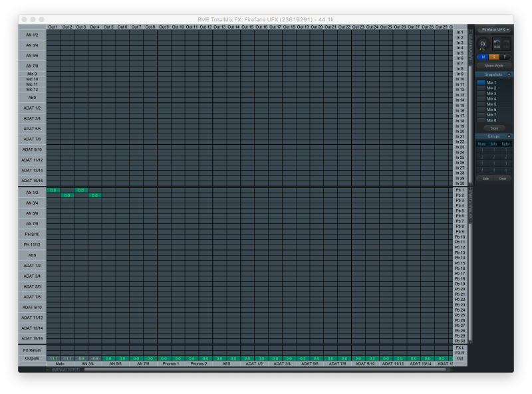
Task: Click the Out 1 column header
Action: (x=53, y=27)
